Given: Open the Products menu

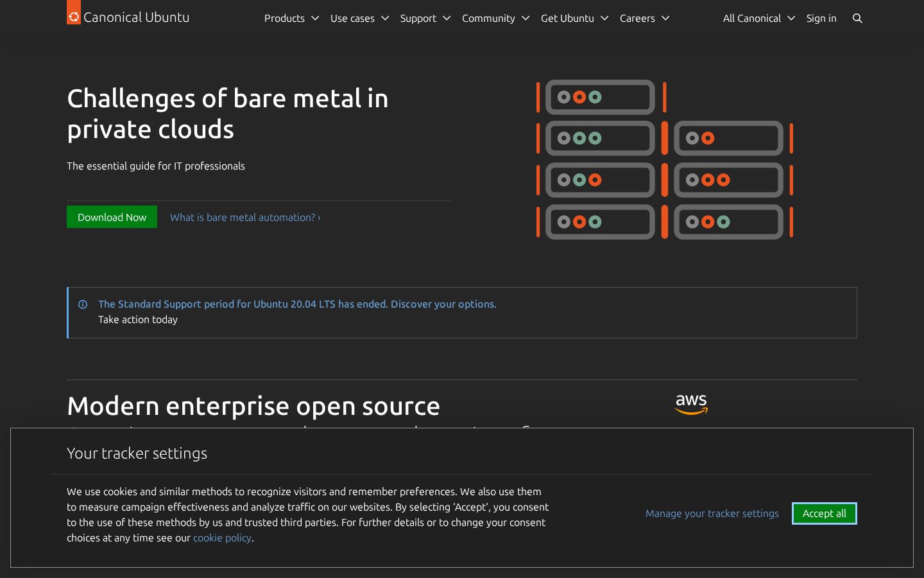Looking at the screenshot, I should tap(291, 19).
